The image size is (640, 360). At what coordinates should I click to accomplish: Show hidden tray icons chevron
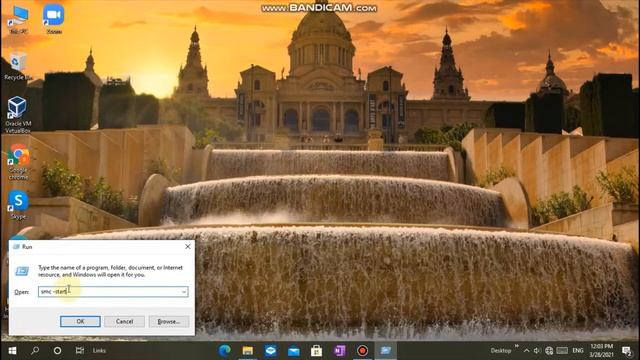point(527,351)
